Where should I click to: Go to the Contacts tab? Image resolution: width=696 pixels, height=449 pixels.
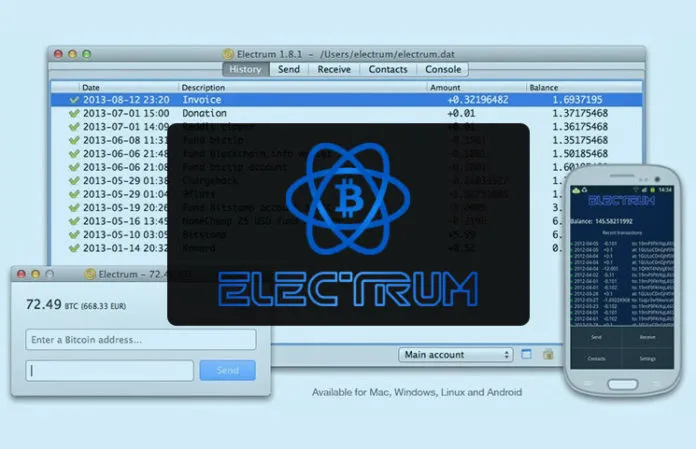tap(388, 69)
